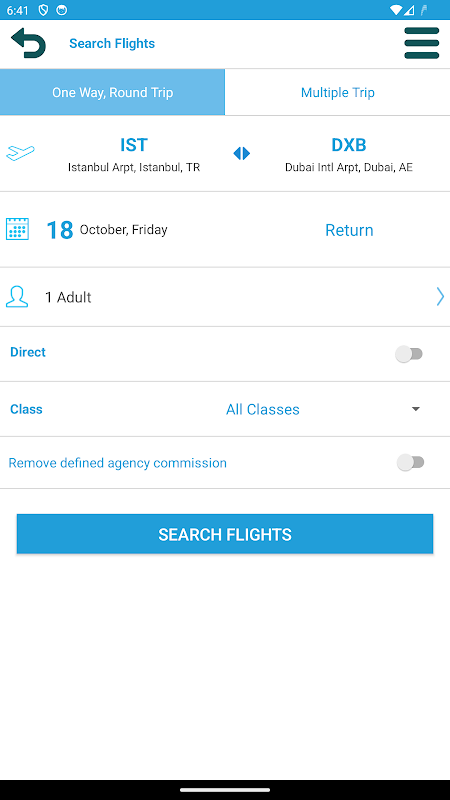This screenshot has width=450, height=800.
Task: Click the Class dropdown arrow
Action: pos(416,409)
